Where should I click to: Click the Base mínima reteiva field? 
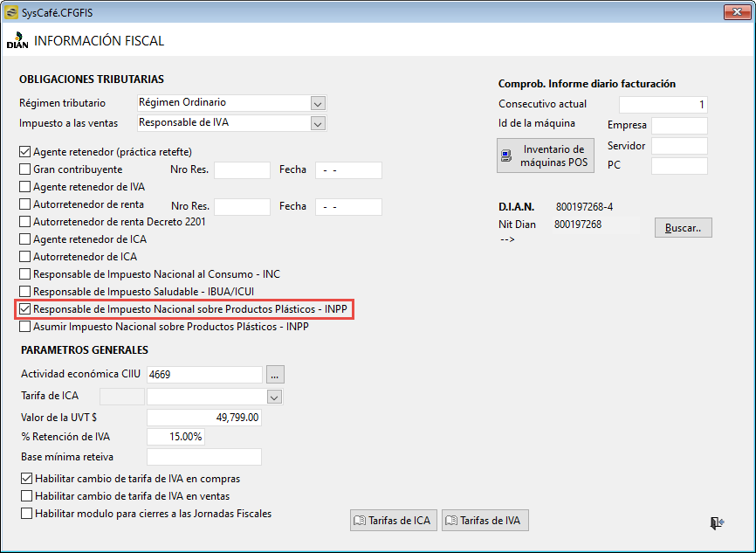point(204,457)
